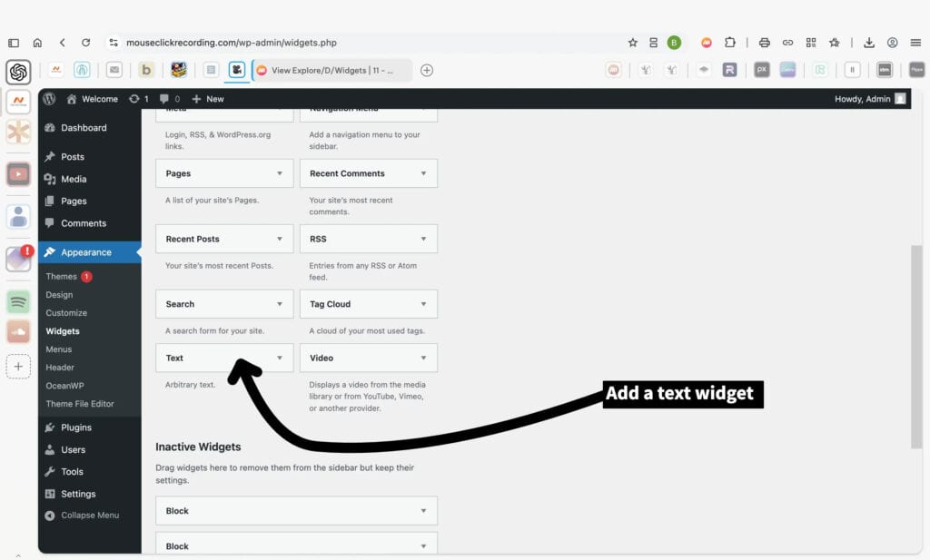Expand the Video widget

click(x=423, y=358)
